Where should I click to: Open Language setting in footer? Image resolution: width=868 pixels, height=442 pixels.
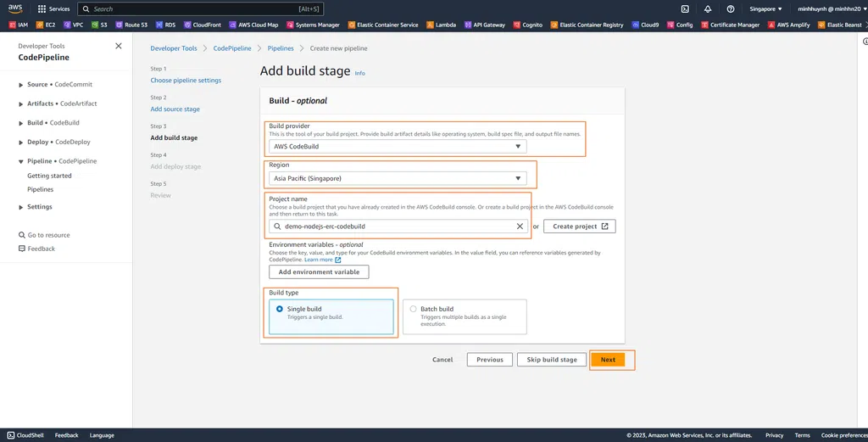102,435
